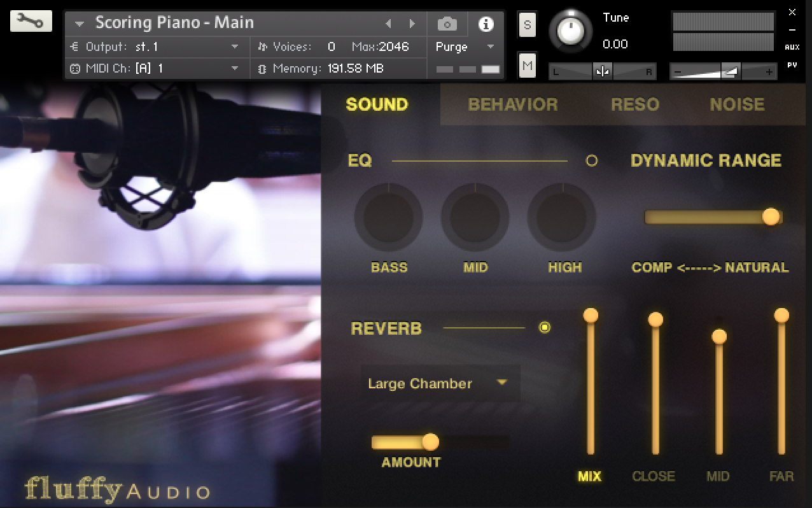Select the MIX microphone label

pyautogui.click(x=589, y=476)
